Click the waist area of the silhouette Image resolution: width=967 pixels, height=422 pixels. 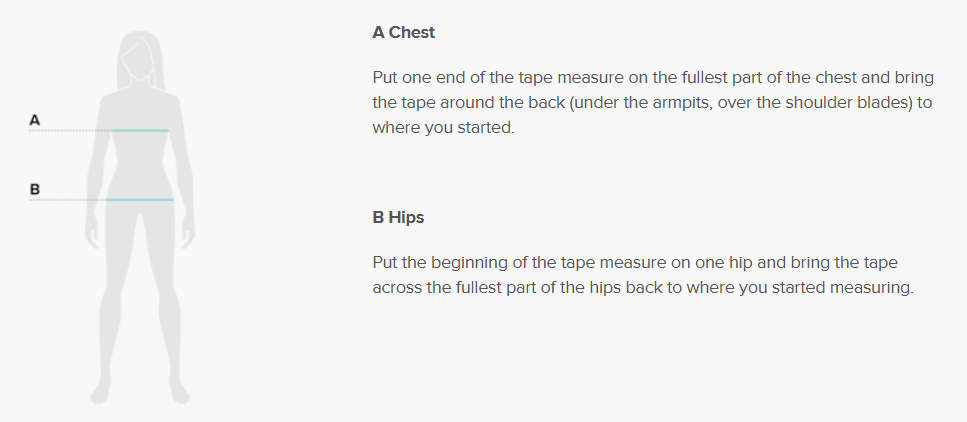pyautogui.click(x=139, y=163)
